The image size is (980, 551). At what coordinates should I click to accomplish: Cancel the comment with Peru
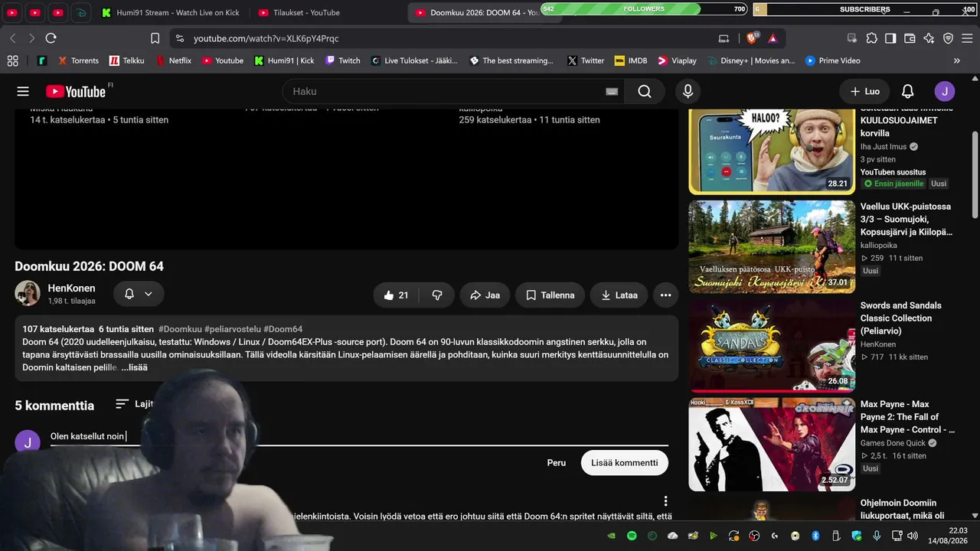coord(557,463)
